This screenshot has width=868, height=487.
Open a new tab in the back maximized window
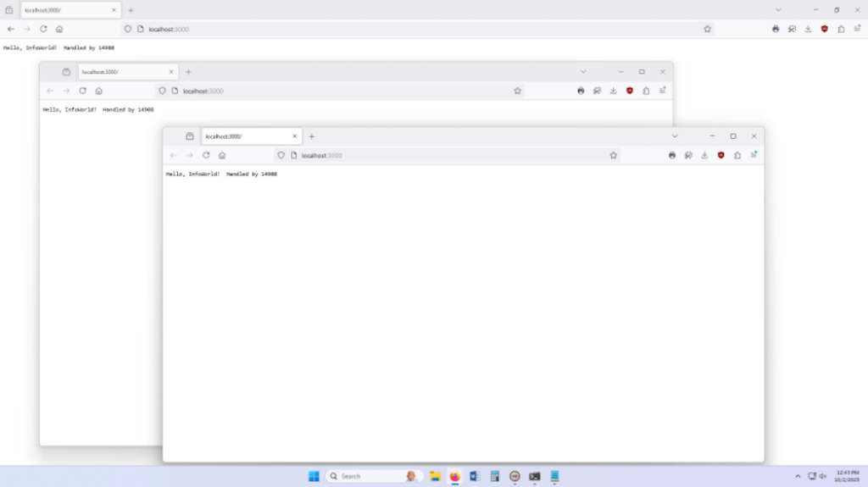tap(131, 10)
